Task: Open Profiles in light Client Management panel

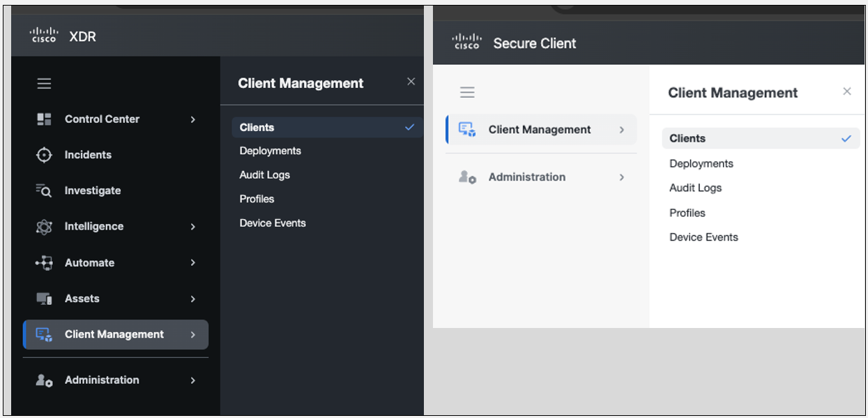Action: coord(687,213)
